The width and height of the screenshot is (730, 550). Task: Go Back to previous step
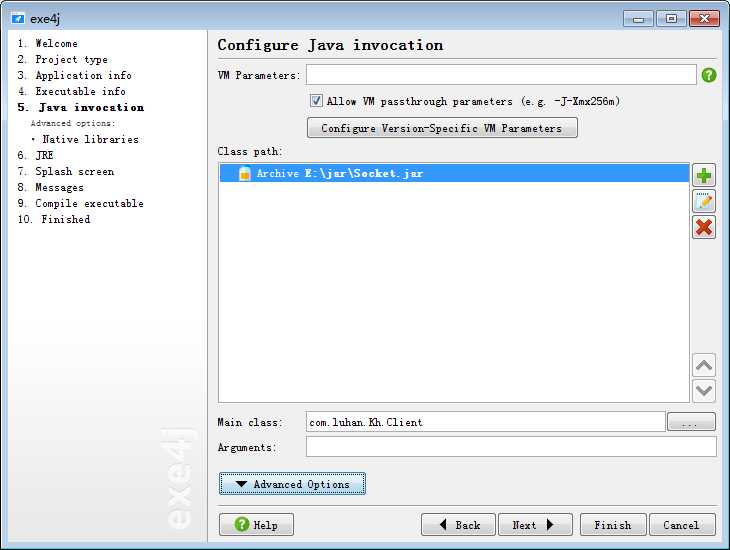coord(458,525)
